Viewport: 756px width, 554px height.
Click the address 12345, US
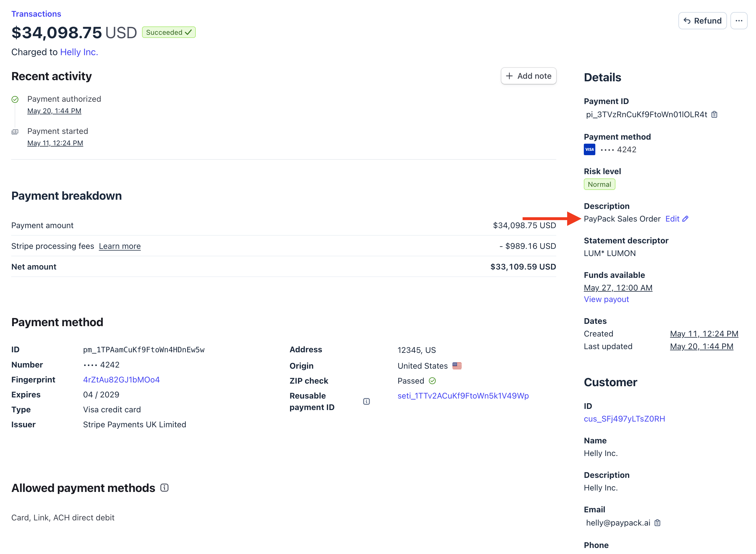417,350
